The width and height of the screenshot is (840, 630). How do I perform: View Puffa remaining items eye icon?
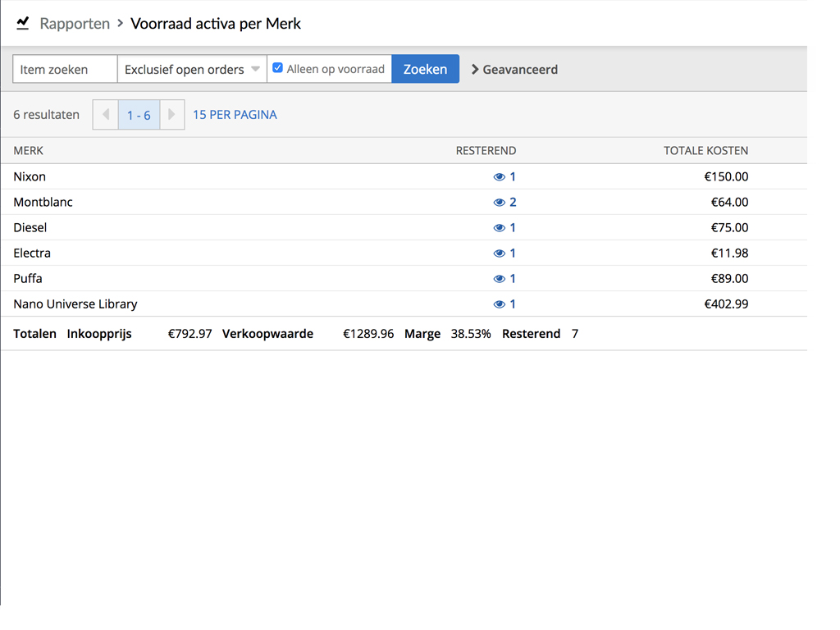coord(500,279)
